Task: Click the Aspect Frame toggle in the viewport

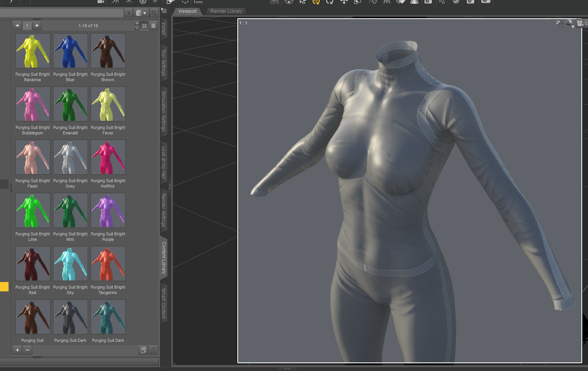Action: 559,23
